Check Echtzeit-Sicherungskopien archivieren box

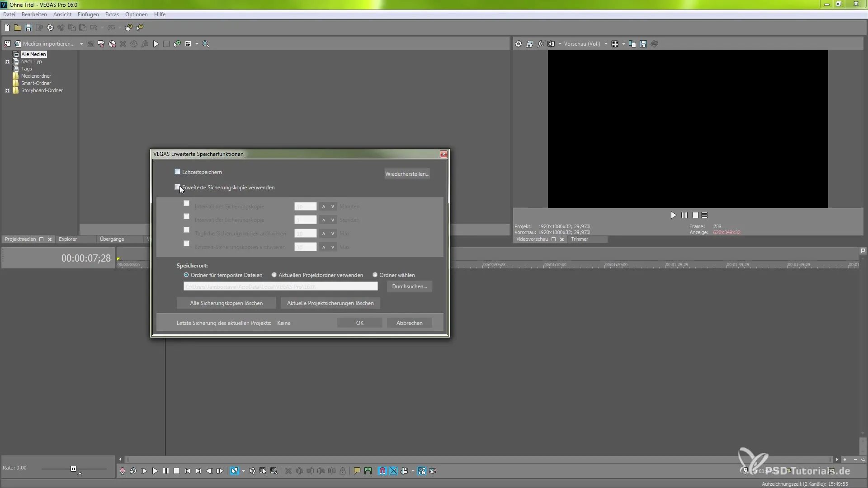[x=186, y=244]
